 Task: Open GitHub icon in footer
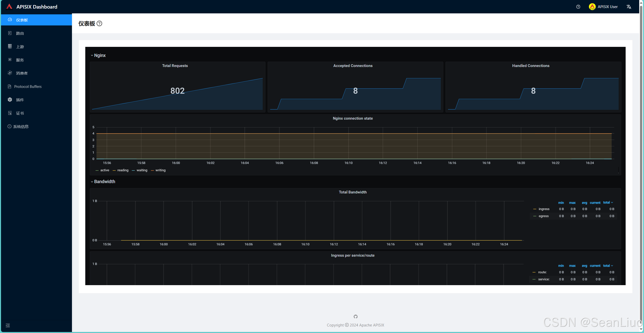pyautogui.click(x=355, y=317)
